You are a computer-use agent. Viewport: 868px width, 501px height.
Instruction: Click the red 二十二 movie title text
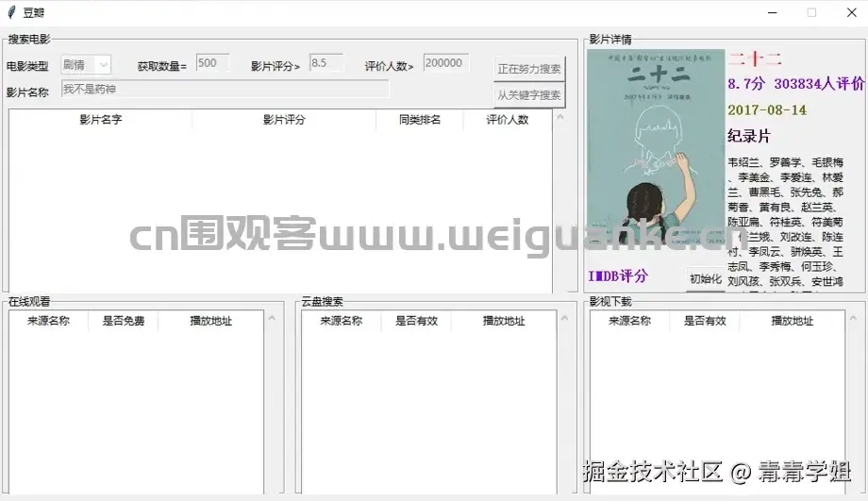[755, 58]
